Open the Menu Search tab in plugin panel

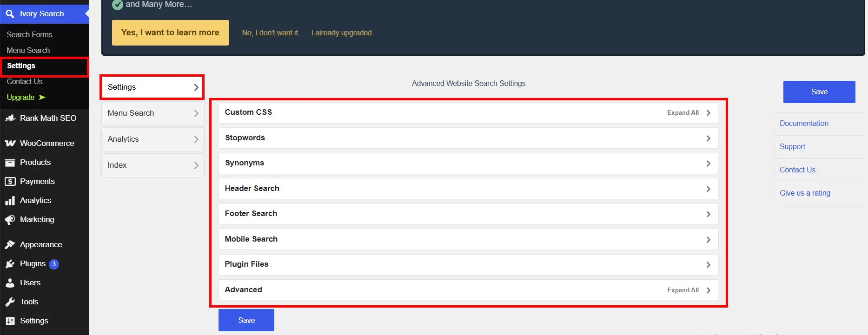[x=152, y=113]
